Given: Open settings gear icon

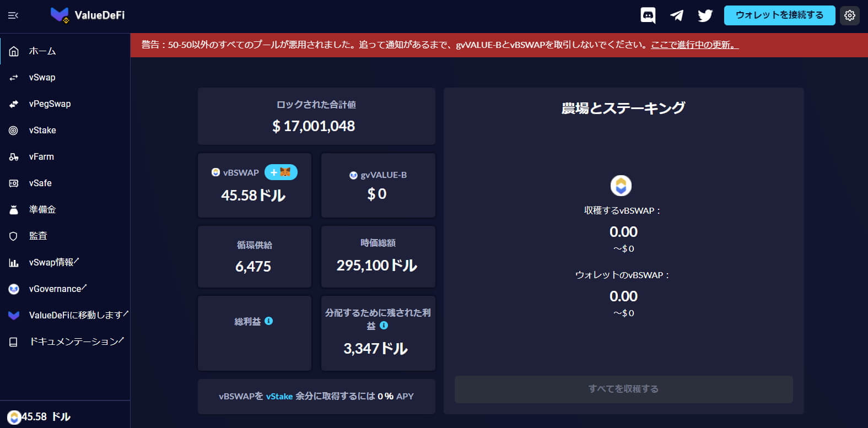Looking at the screenshot, I should [x=850, y=15].
